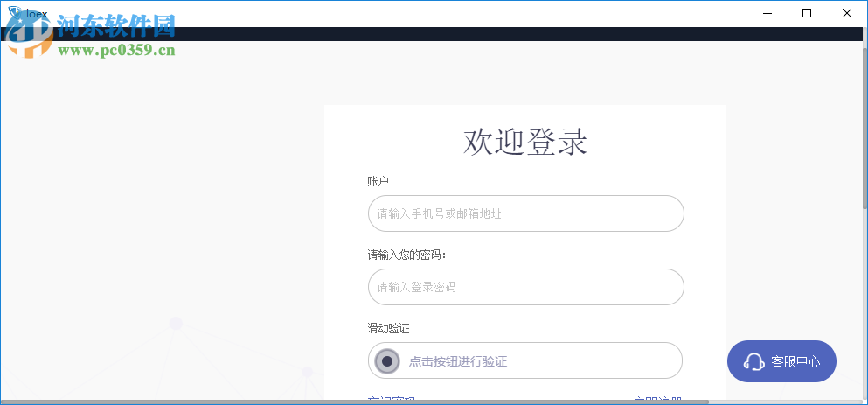Click the vertical scrollbar thumb

[x=865, y=129]
